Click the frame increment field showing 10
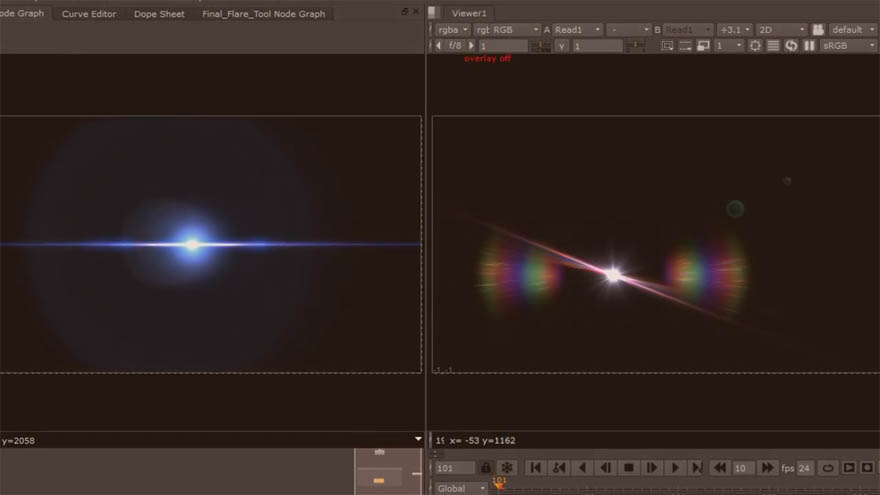Viewport: 880px width, 495px height. click(742, 468)
